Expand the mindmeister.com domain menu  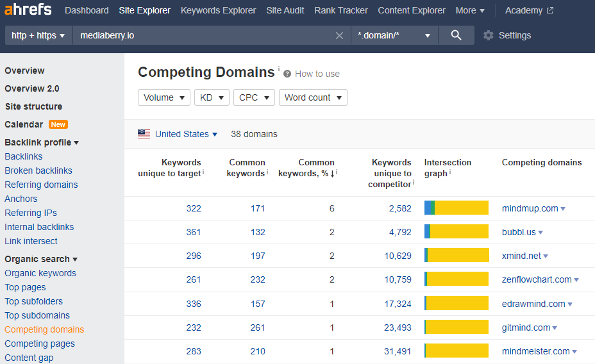click(x=574, y=352)
